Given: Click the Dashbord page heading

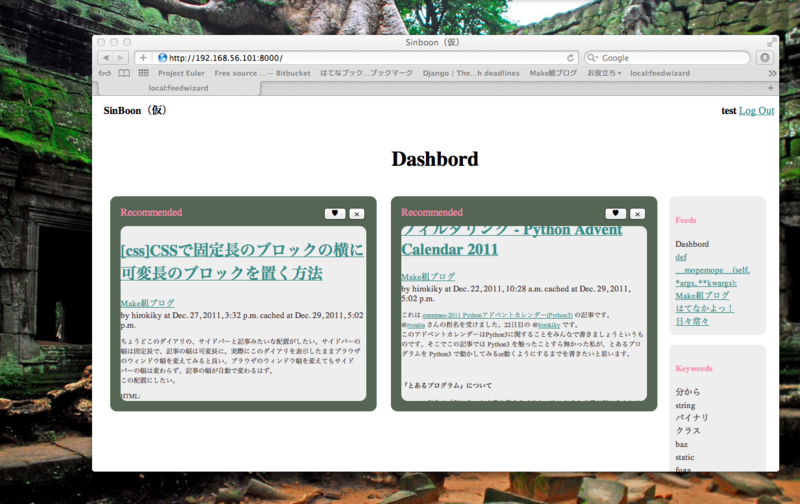Looking at the screenshot, I should pos(435,159).
